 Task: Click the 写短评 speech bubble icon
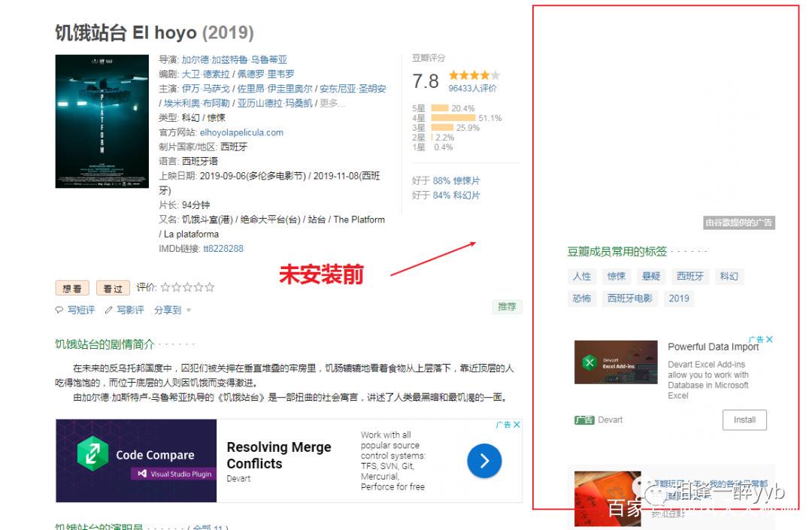click(x=59, y=310)
